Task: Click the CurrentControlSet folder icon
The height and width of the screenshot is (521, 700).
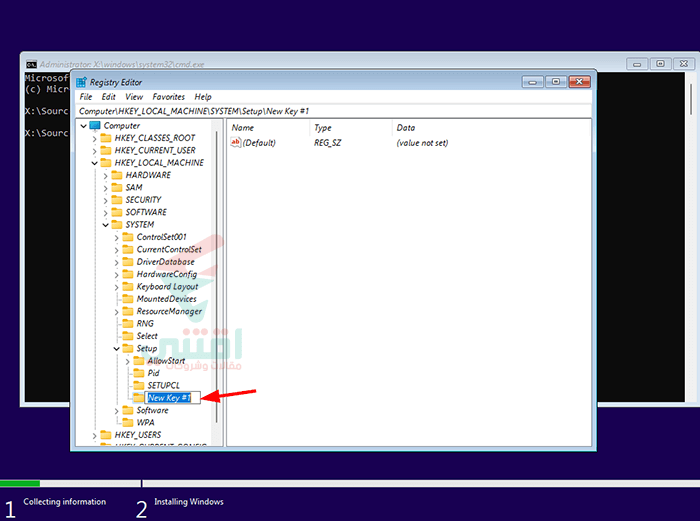Action: [x=128, y=249]
